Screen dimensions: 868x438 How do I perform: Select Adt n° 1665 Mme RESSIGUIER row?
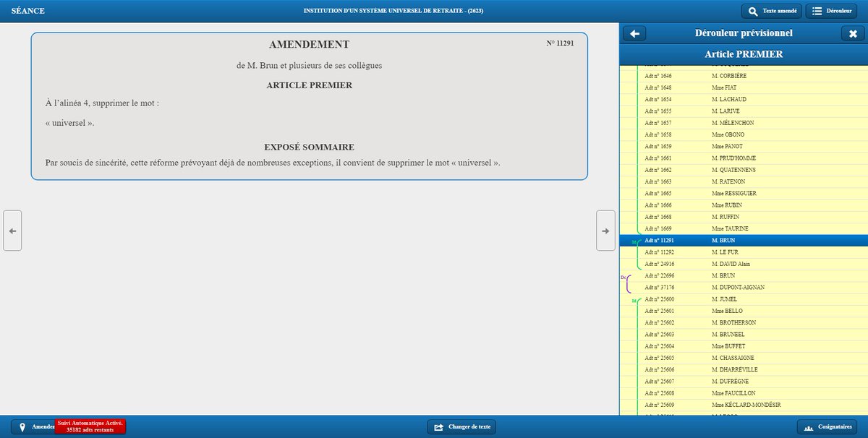point(744,193)
